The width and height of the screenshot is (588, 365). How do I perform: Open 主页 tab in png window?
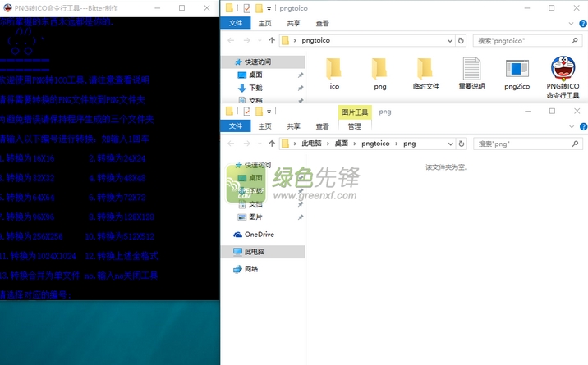click(x=264, y=126)
